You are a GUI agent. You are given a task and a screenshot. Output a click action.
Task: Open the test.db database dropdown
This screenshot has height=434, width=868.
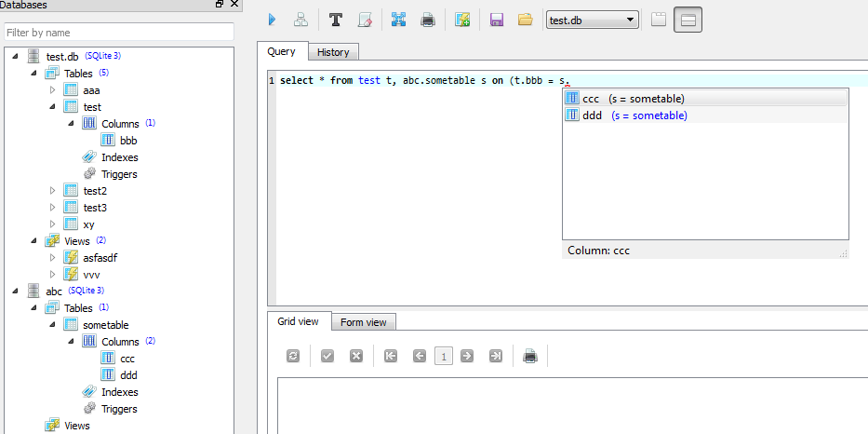tap(592, 20)
